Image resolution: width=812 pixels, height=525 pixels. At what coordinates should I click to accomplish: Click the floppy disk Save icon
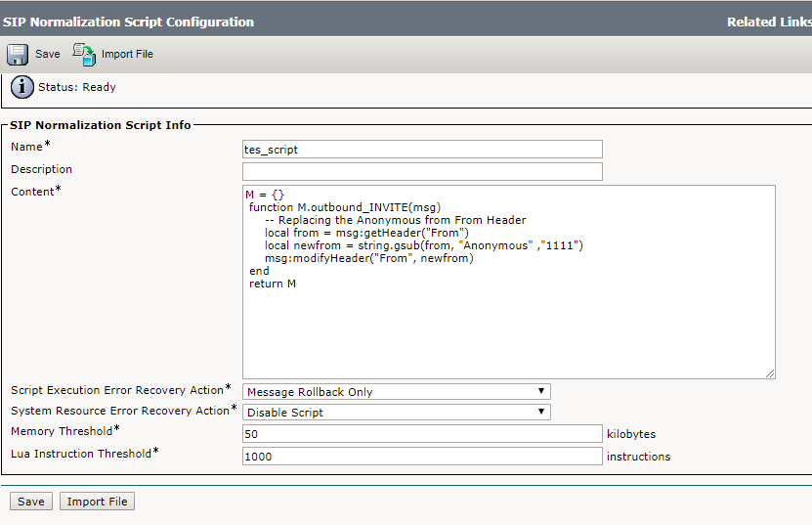(18, 55)
